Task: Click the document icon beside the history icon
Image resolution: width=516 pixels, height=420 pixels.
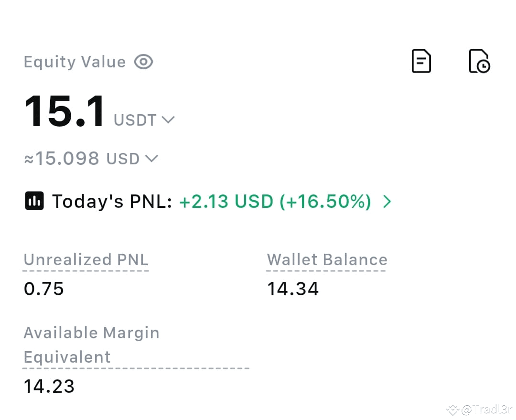Action: [x=421, y=61]
